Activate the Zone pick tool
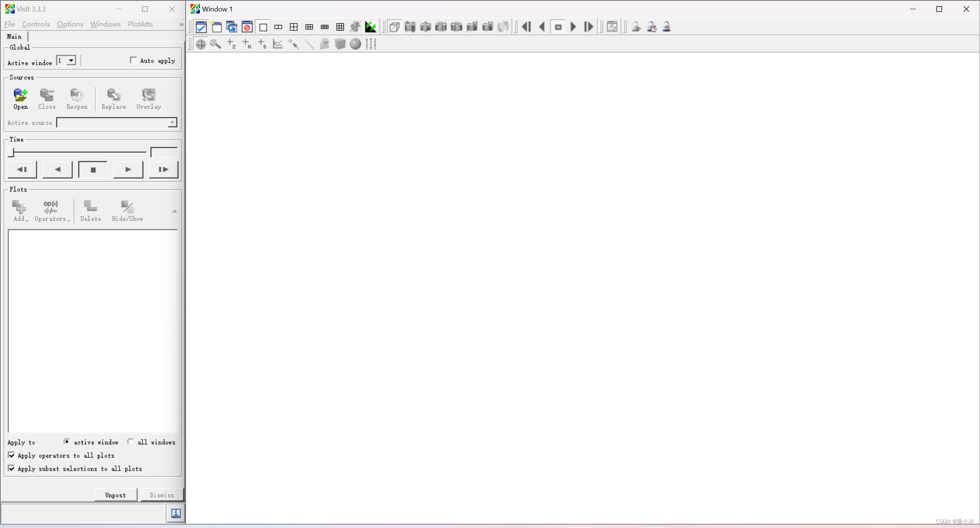 (231, 44)
